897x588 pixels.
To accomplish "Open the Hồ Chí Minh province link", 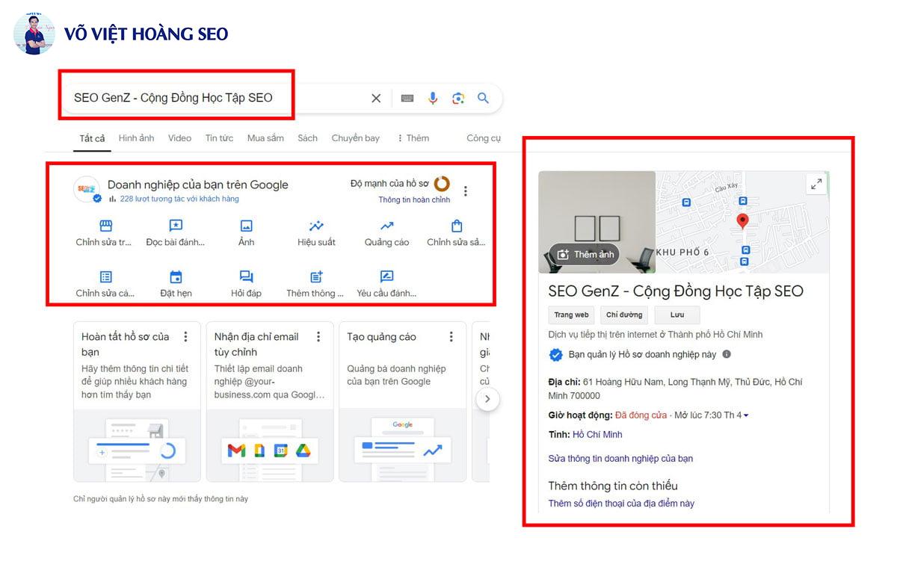I will [597, 435].
